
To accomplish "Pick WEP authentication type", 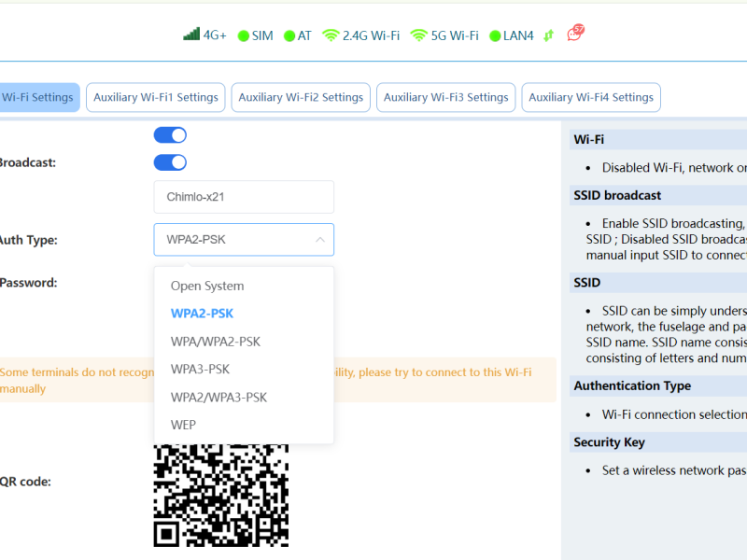I will pyautogui.click(x=183, y=425).
